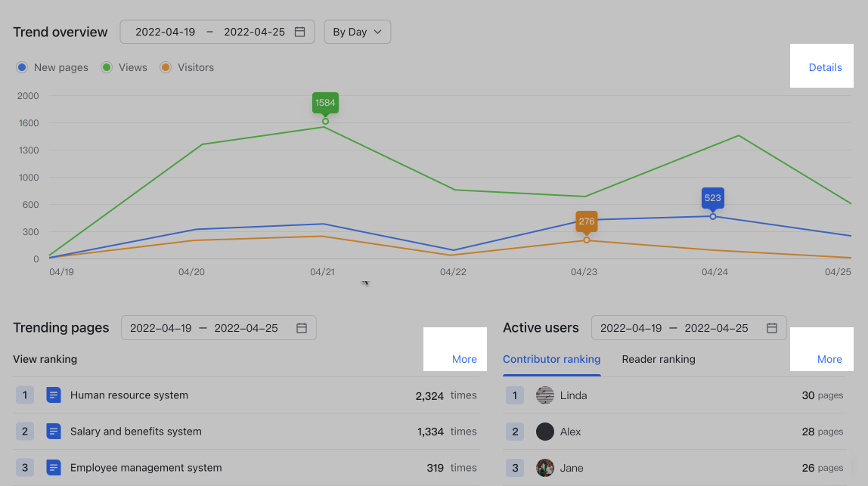Click document icon beside Employee management system
The image size is (868, 486).
click(53, 468)
